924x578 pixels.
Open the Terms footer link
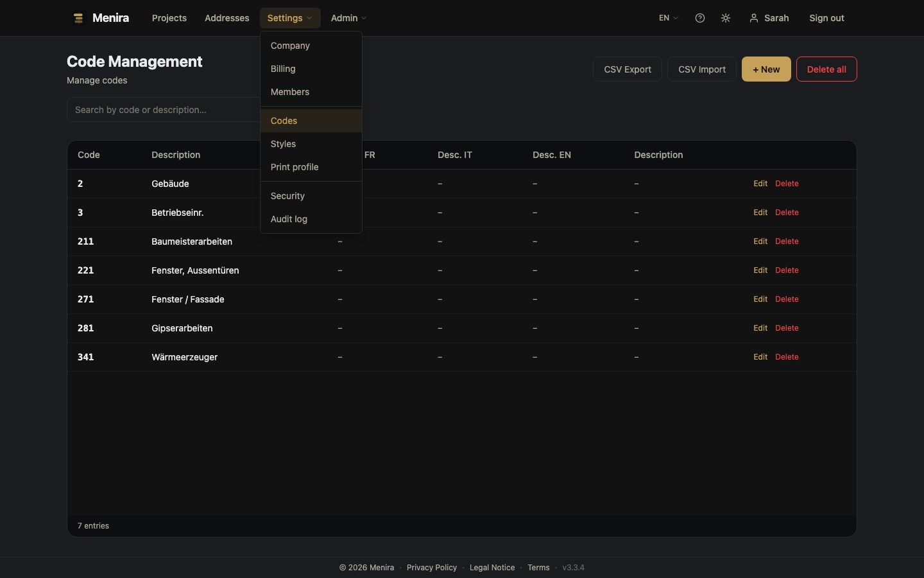coord(538,568)
